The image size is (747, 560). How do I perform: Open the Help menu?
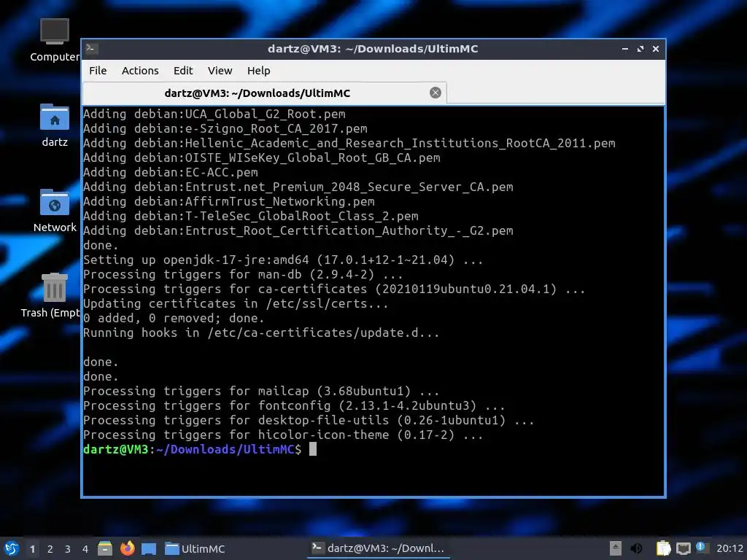tap(259, 71)
